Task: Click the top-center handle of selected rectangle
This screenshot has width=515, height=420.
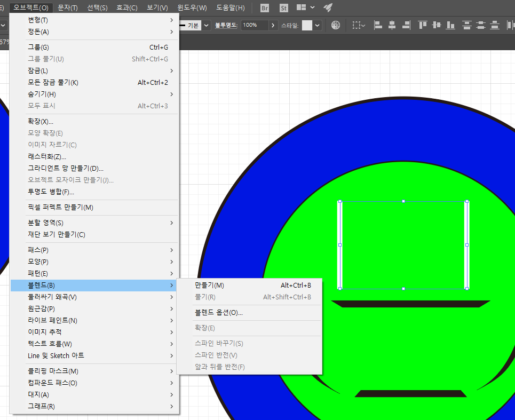Action: click(403, 201)
